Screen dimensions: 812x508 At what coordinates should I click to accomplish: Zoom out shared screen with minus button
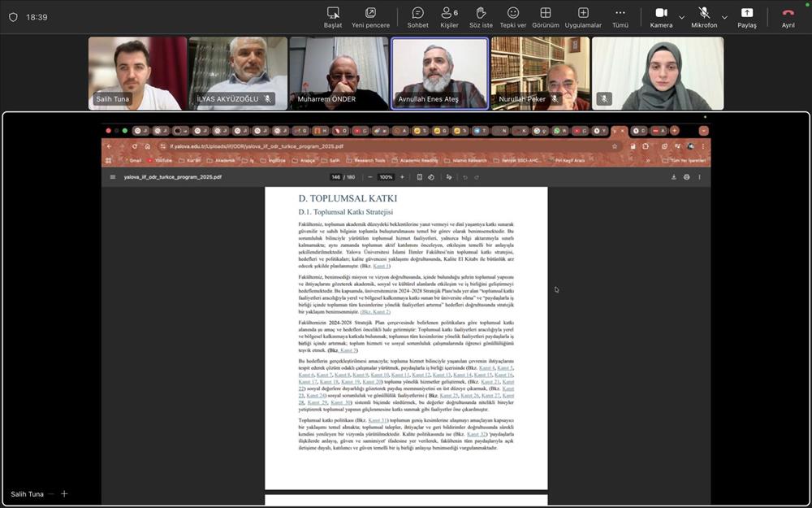point(50,493)
